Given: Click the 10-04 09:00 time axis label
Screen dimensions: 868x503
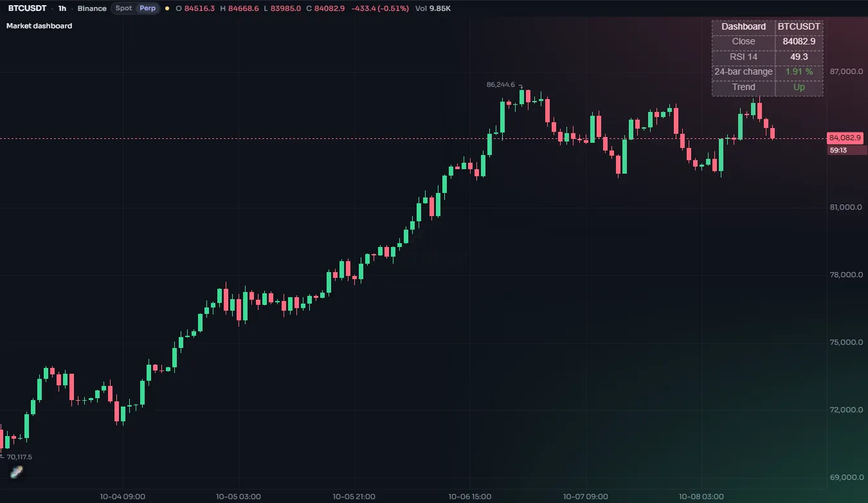Looking at the screenshot, I should pos(123,497).
